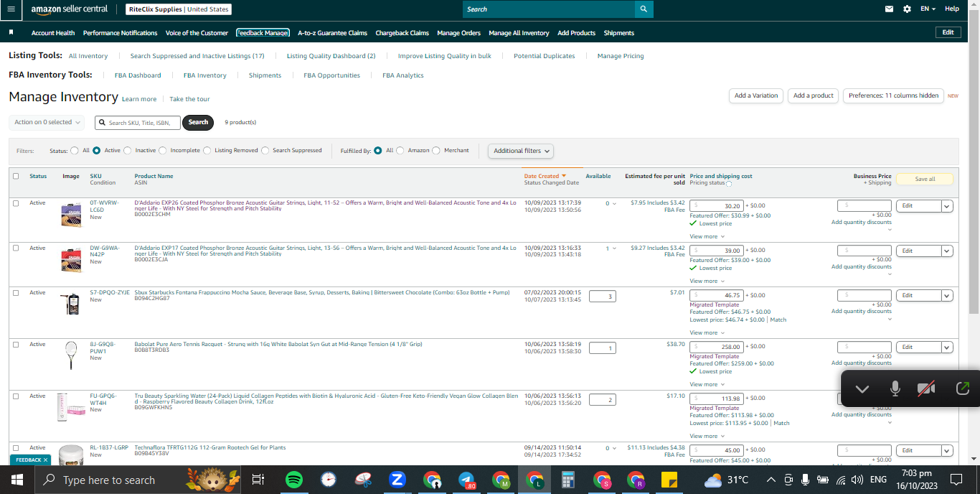This screenshot has height=494, width=980.
Task: Open Spotify from the taskbar
Action: pyautogui.click(x=293, y=480)
